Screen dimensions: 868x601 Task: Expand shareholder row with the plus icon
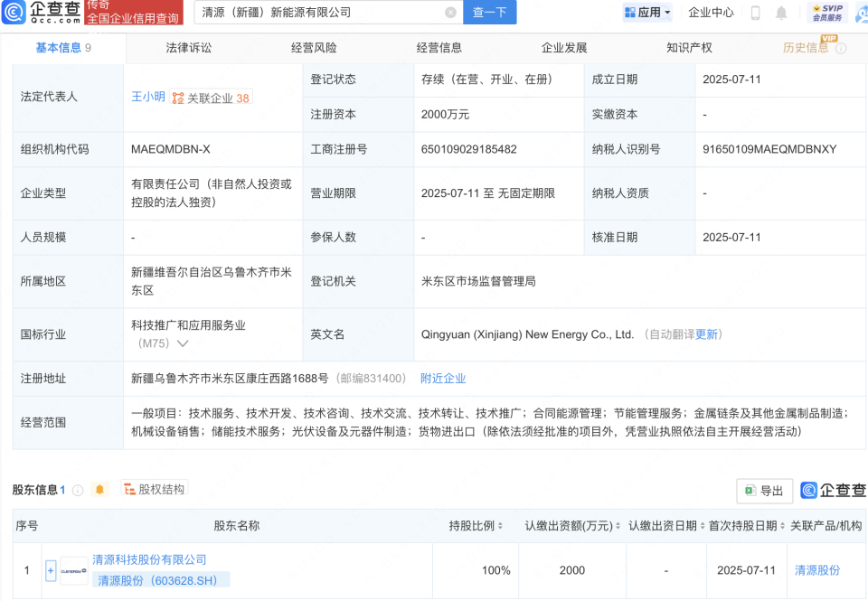[51, 570]
